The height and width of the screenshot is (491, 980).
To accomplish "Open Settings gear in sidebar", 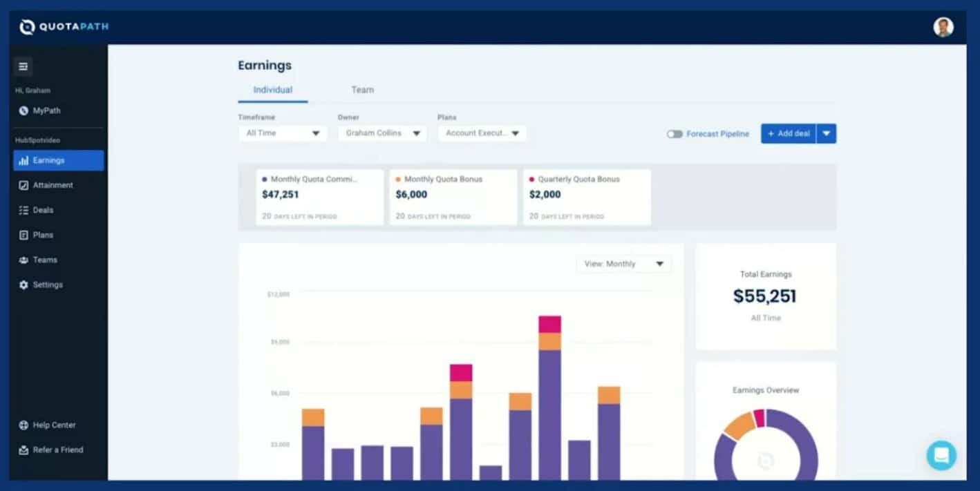I will click(x=23, y=285).
